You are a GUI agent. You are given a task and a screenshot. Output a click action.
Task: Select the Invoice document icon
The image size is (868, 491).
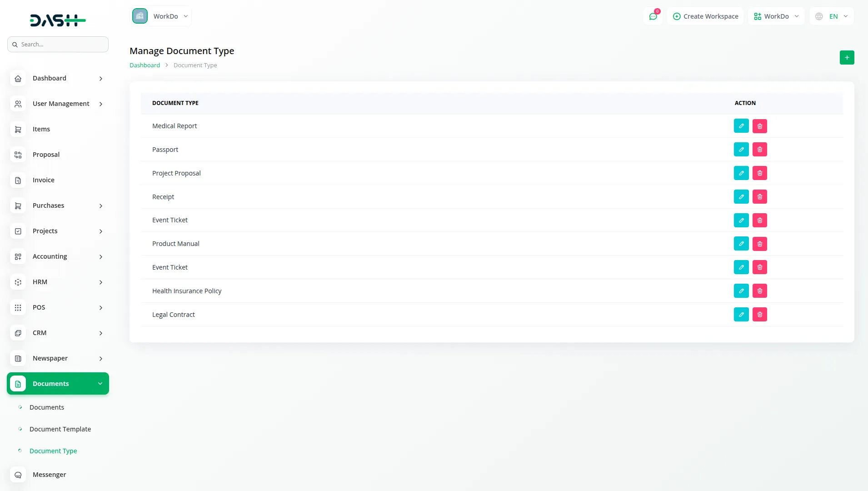(18, 180)
